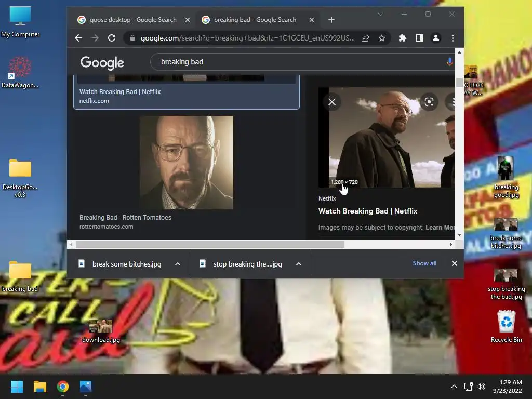The image size is (532, 399).
Task: Click the horizontal scrollbar right arrow
Action: (x=451, y=245)
